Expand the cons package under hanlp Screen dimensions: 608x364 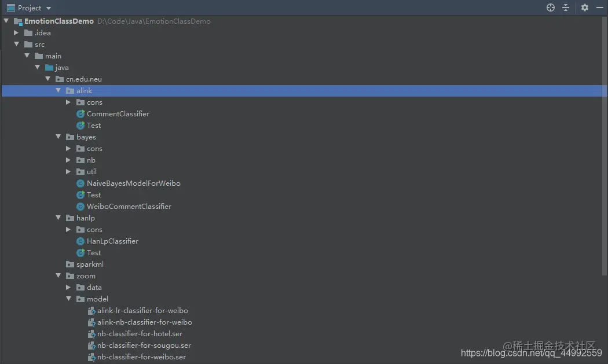click(x=68, y=230)
